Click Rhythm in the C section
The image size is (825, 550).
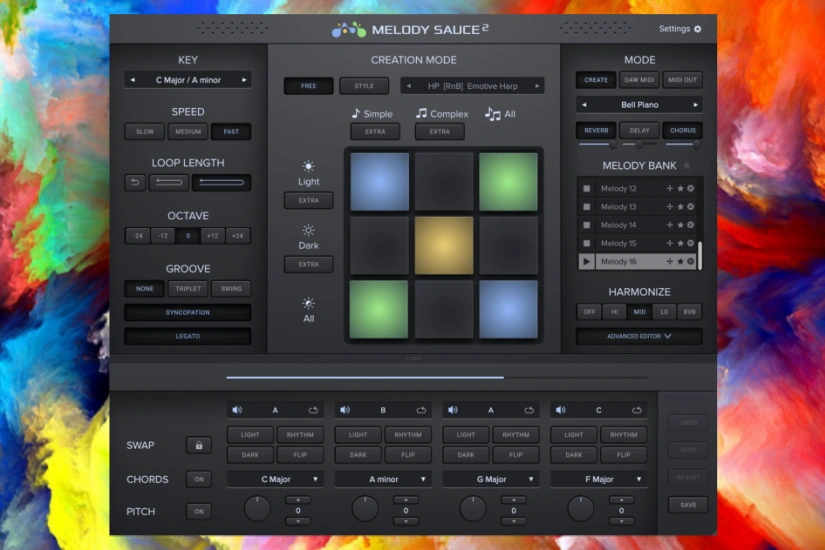624,435
